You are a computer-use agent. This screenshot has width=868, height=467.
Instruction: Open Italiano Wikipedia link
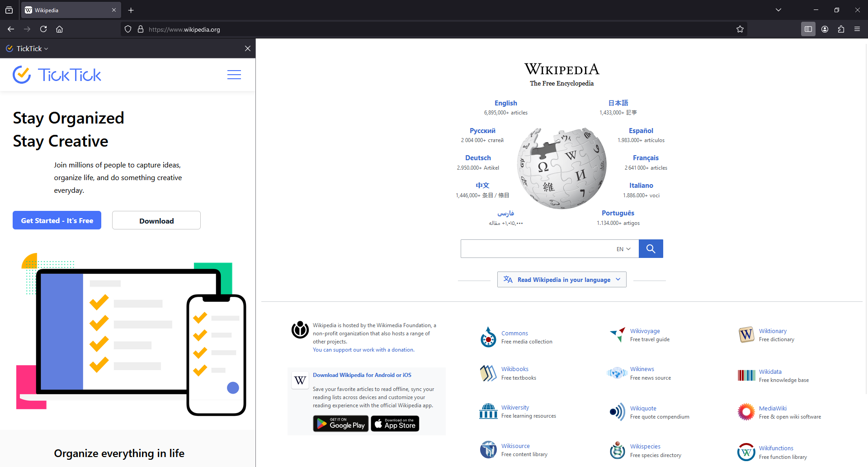click(641, 186)
